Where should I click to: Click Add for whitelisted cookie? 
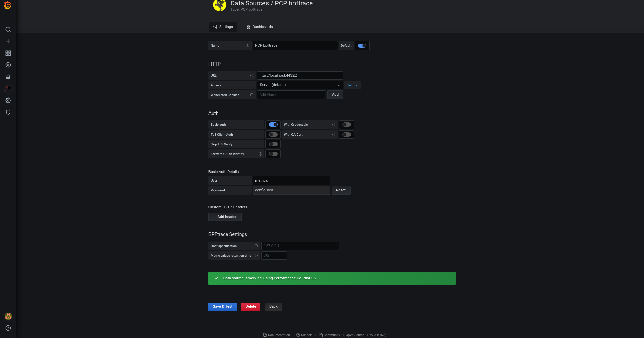click(335, 95)
